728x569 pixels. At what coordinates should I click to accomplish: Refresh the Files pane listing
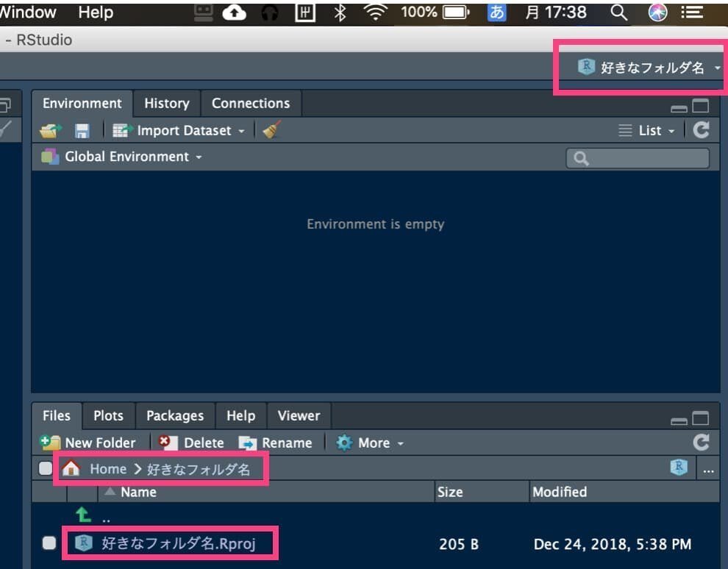click(701, 443)
